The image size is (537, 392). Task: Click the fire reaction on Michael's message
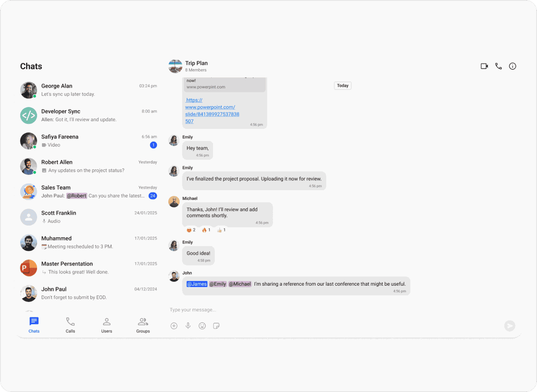tap(206, 230)
